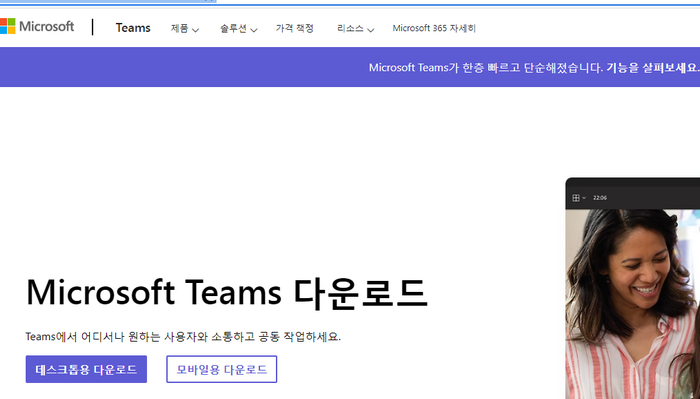Screen dimensions: 700x399
Task: Expand the 솔루션 dropdown menu
Action: (238, 29)
